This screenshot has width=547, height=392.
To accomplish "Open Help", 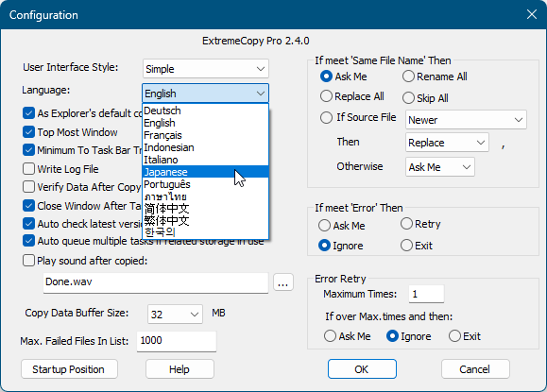I will click(x=179, y=369).
